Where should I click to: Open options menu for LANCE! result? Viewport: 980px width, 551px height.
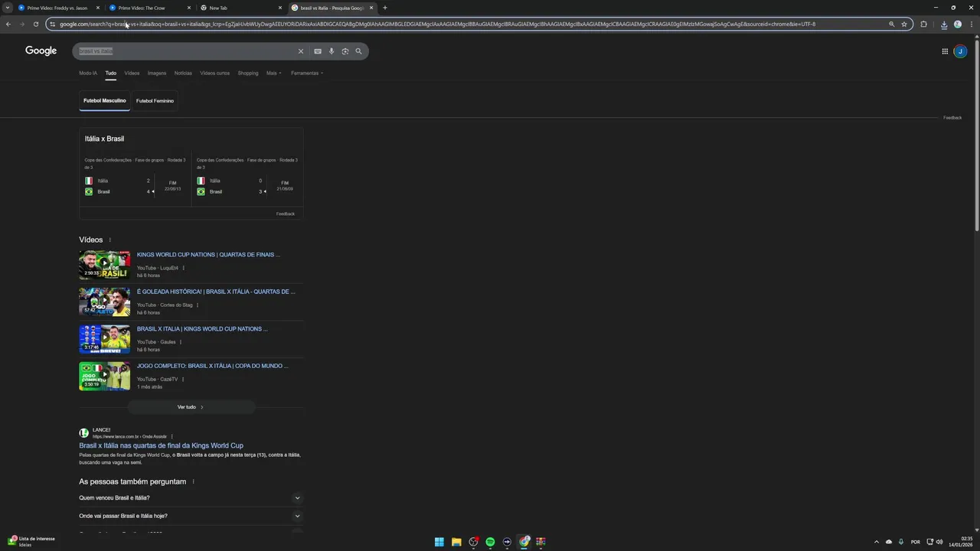click(x=171, y=436)
